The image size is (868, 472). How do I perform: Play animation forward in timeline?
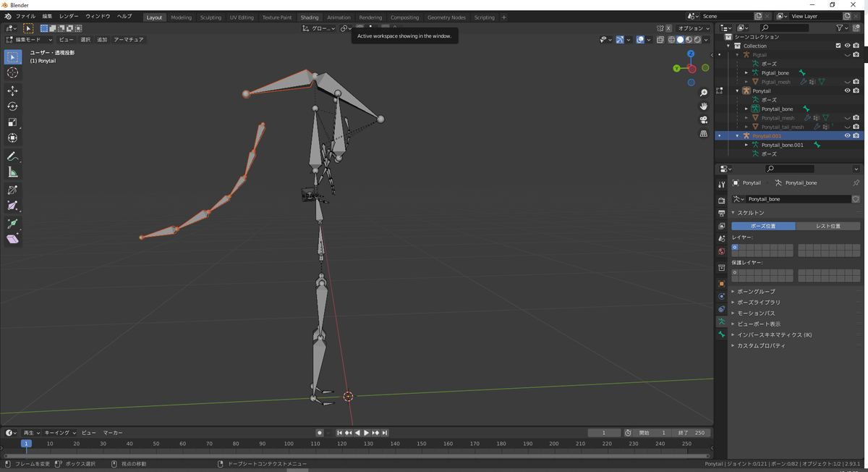[367, 433]
